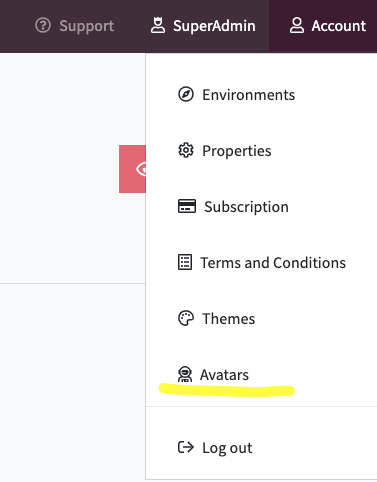Choose Log out from the menu
This screenshot has height=482, width=377.
(261, 447)
